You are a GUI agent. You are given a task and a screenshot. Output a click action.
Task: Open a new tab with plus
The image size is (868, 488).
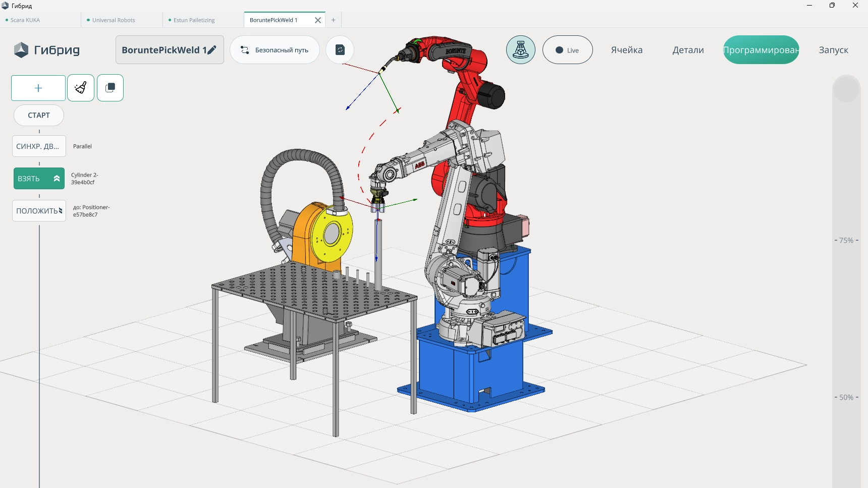[x=333, y=20]
